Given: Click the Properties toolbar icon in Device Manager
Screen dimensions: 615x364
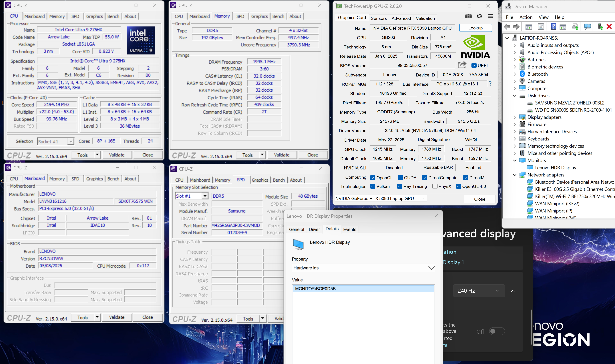Looking at the screenshot, I should (541, 27).
